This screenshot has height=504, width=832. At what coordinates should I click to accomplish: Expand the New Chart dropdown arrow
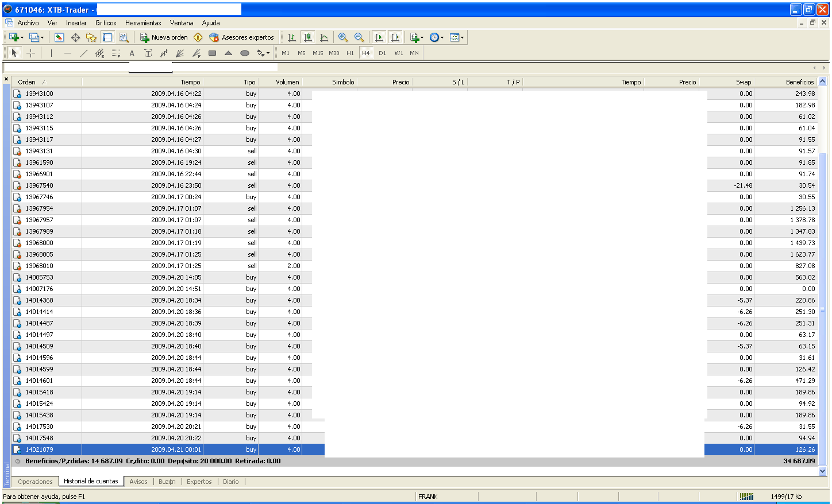click(x=22, y=38)
